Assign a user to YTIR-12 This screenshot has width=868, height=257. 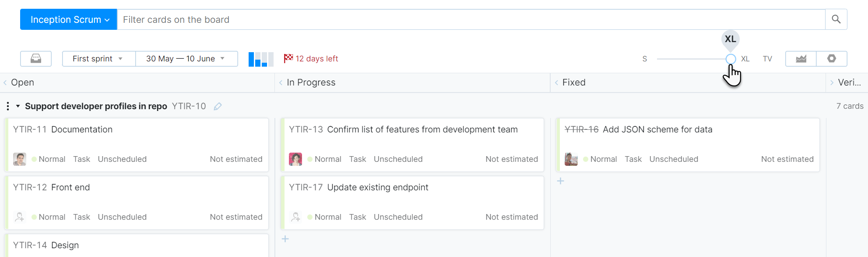click(20, 217)
